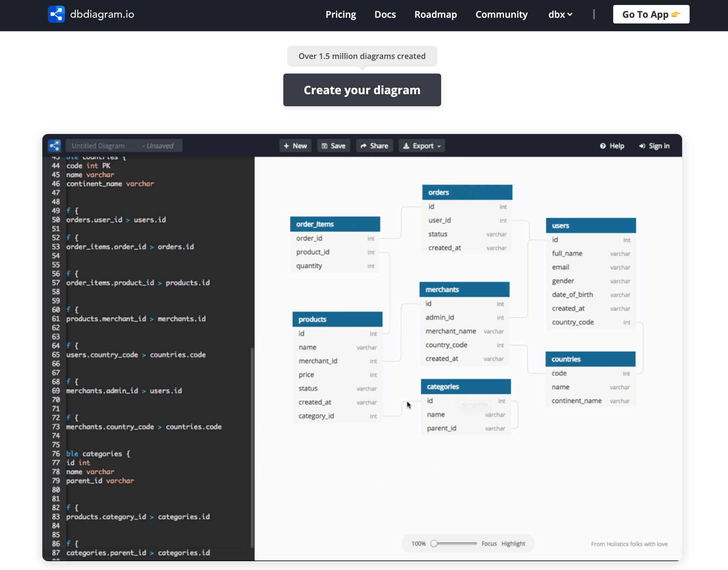The height and width of the screenshot is (570, 728).
Task: Toggle Focus mode in zoom bar
Action: [489, 544]
